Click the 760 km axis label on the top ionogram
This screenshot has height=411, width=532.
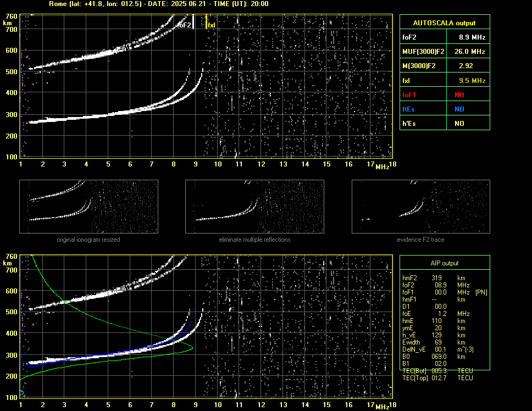[12, 16]
